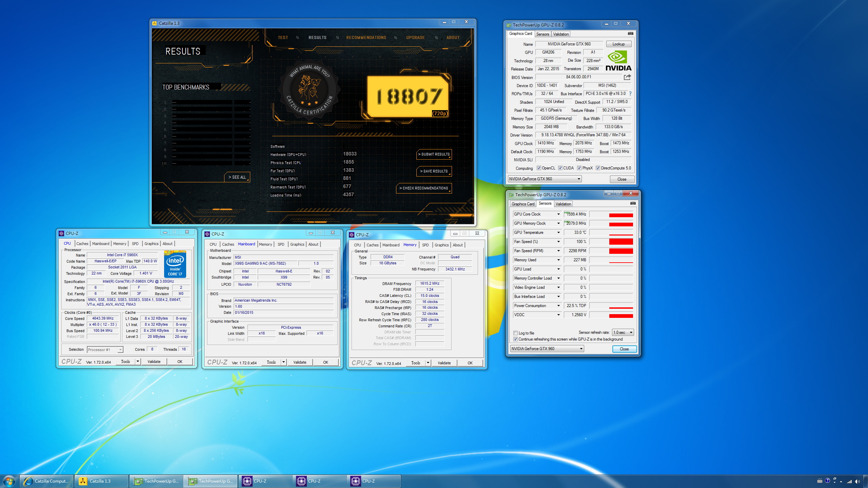Toggle the PhysX checkbox
Viewport: 868px width, 488px height.
click(x=579, y=168)
